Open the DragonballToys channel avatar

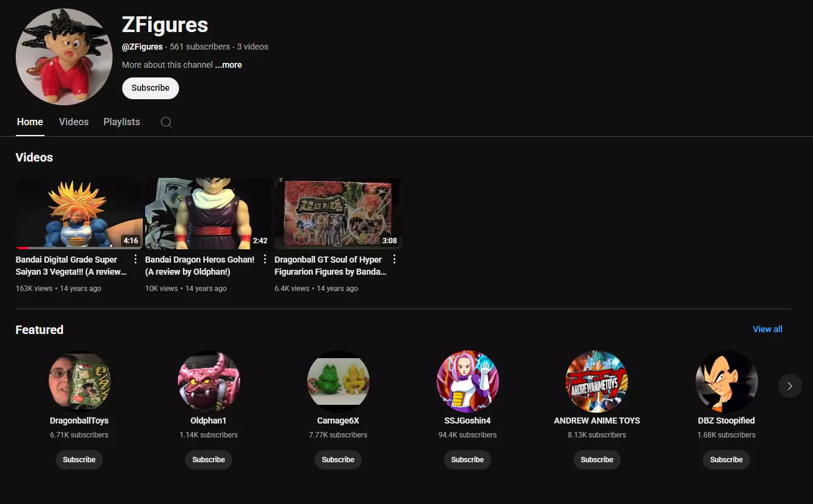coord(79,382)
